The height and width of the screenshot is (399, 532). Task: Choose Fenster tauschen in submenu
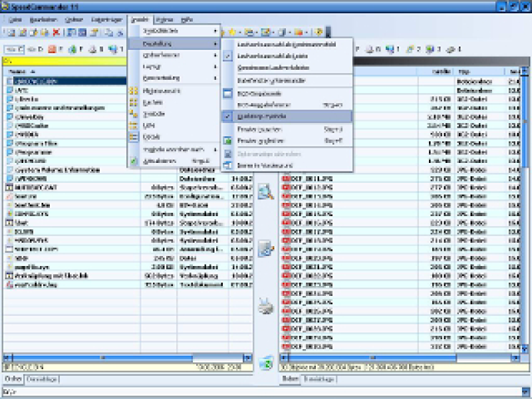(x=287, y=129)
